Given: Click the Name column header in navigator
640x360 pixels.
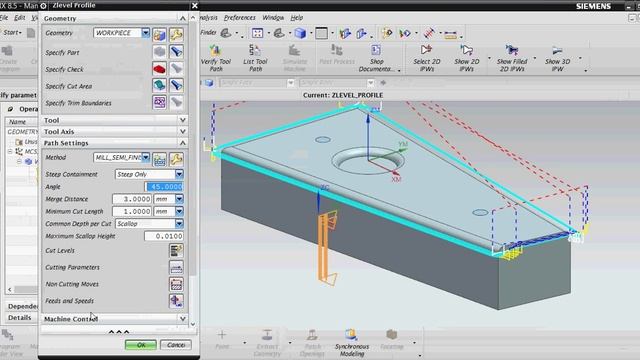Looking at the screenshot, I should coord(18,122).
